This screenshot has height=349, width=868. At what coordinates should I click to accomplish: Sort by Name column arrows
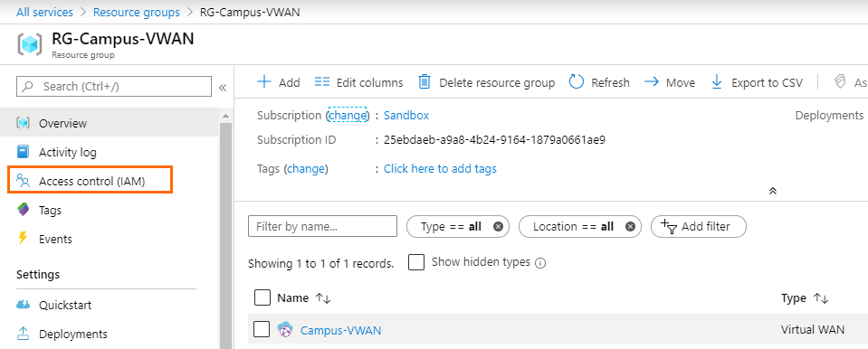[323, 298]
